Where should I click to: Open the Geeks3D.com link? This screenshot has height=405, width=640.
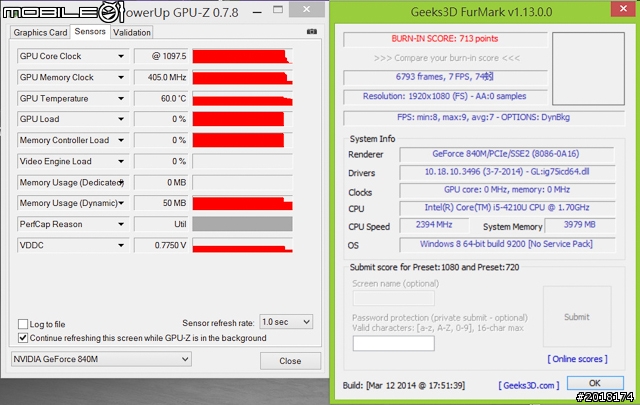(529, 385)
